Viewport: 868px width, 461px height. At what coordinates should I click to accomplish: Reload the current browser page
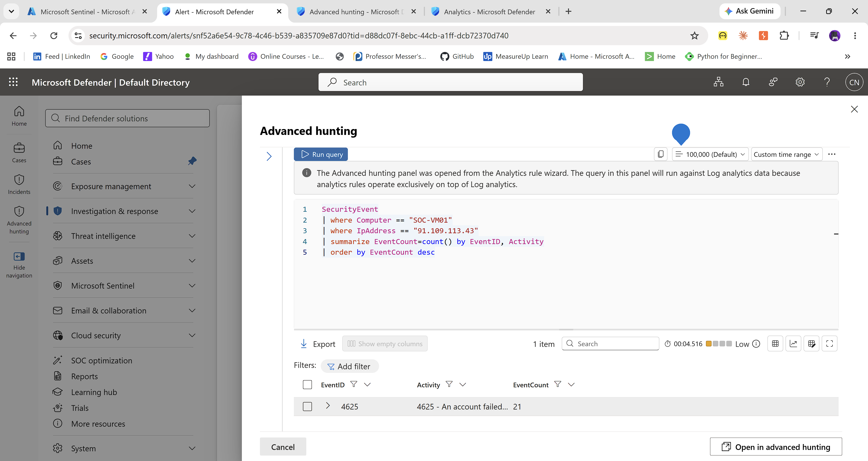54,35
